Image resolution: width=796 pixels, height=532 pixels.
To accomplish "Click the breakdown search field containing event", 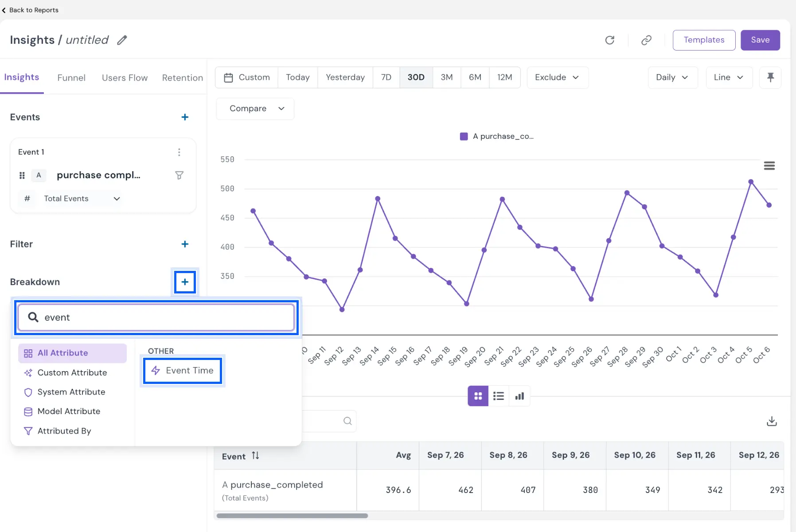I will pyautogui.click(x=156, y=317).
